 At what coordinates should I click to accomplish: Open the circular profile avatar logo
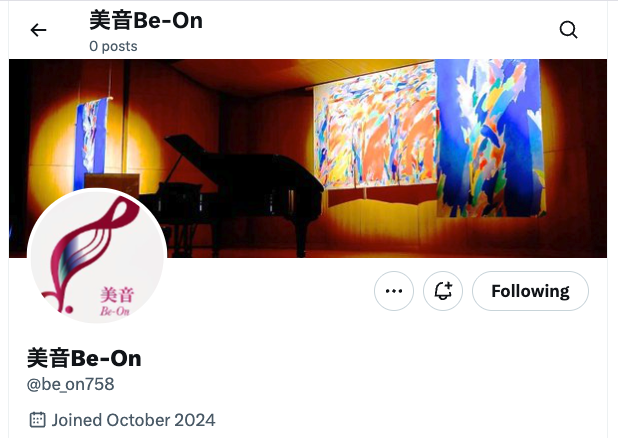pyautogui.click(x=97, y=256)
